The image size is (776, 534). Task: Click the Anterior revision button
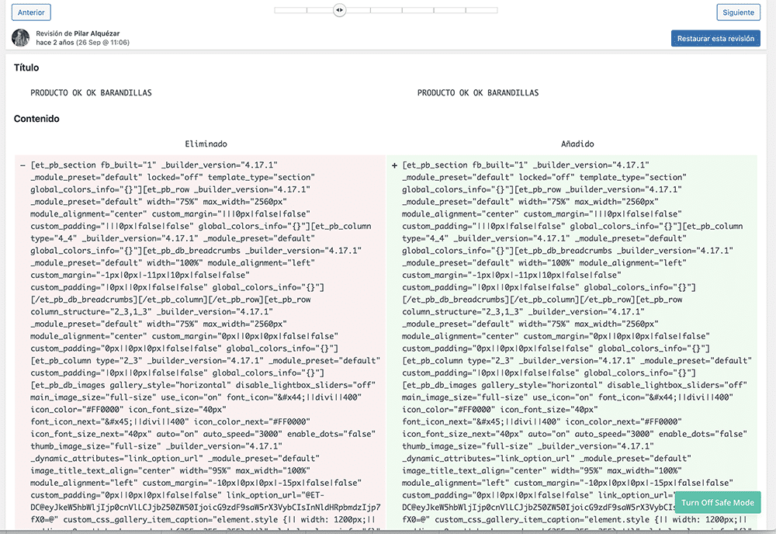31,12
